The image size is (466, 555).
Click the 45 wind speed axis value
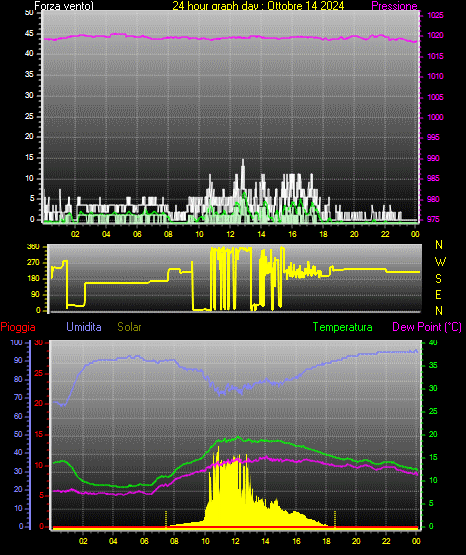point(29,34)
